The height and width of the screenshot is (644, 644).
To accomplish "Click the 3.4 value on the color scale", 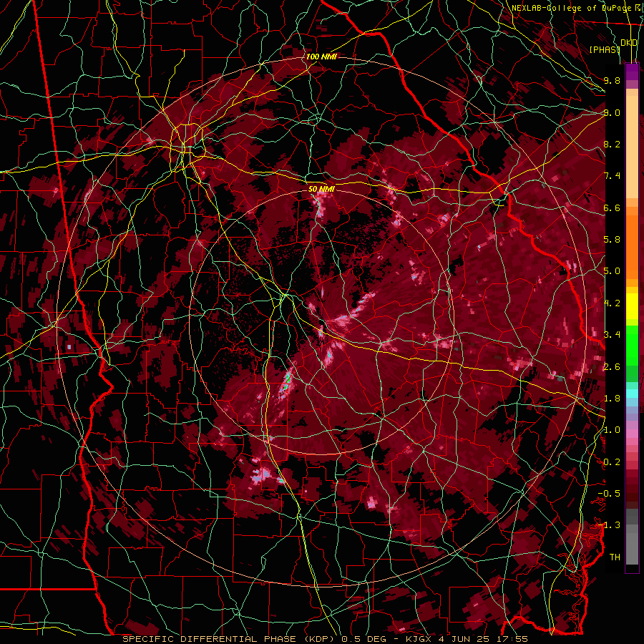I will [612, 335].
